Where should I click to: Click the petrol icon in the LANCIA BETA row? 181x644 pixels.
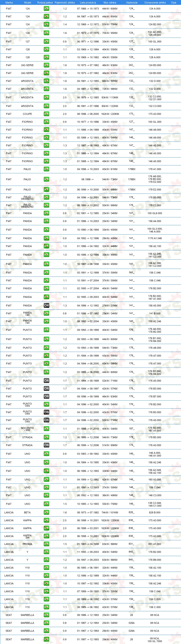(x=46, y=512)
